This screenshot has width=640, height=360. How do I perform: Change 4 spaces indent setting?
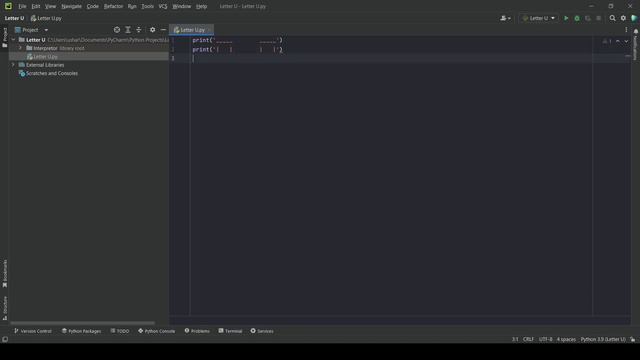click(567, 339)
